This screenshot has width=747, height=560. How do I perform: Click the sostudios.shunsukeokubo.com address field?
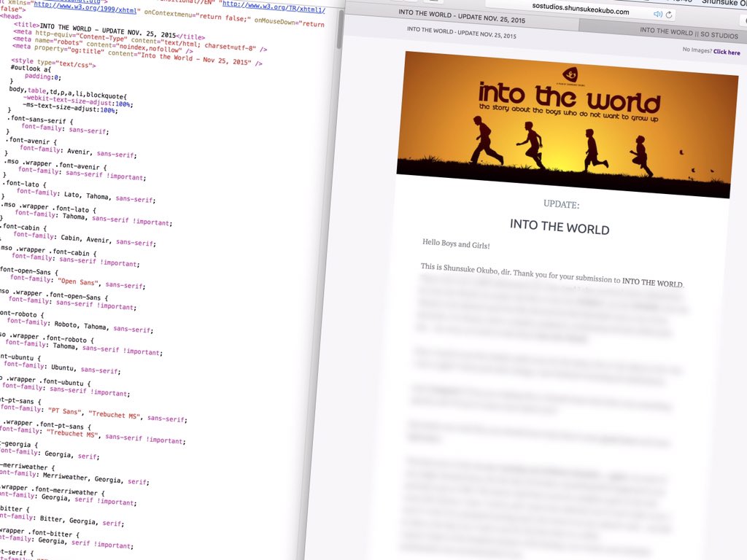[580, 9]
